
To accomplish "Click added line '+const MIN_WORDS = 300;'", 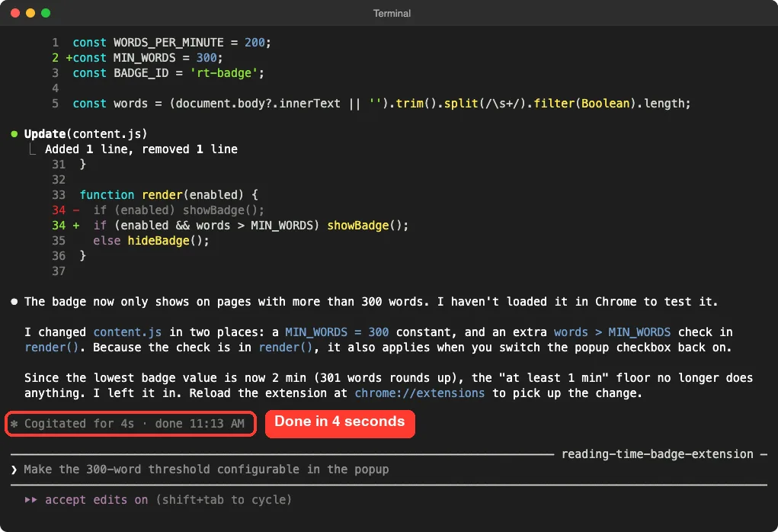I will 144,58.
